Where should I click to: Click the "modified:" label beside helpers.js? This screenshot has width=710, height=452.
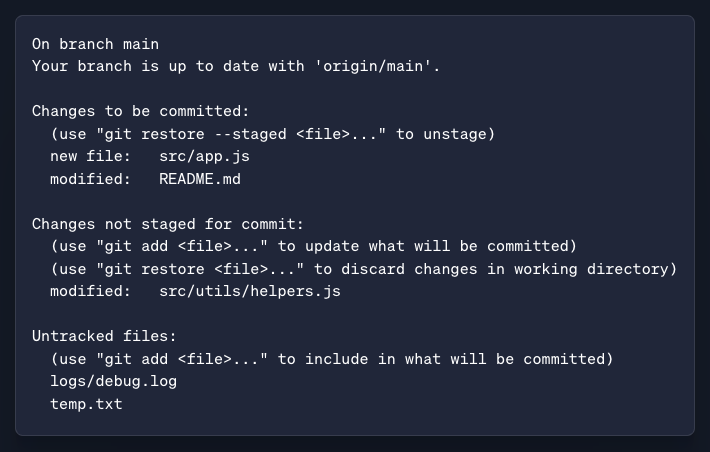coord(91,291)
